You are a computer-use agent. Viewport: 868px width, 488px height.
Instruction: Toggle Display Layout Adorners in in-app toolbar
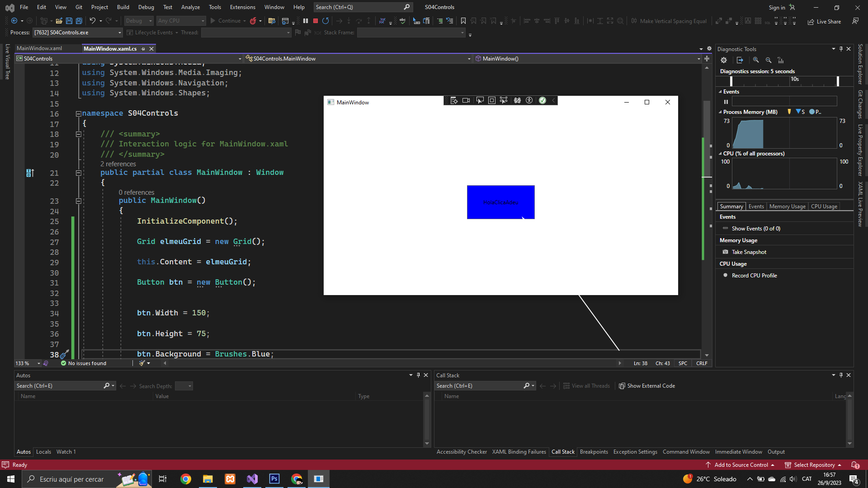[x=492, y=100]
